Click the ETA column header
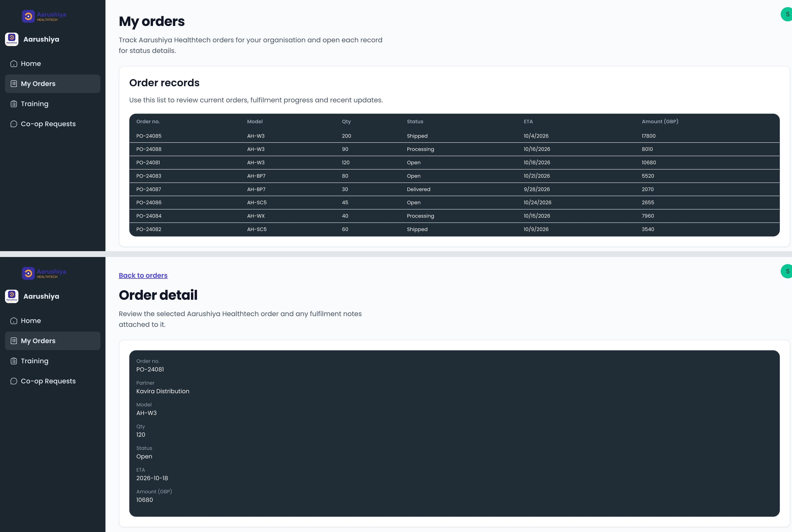This screenshot has width=792, height=532. [x=528, y=121]
